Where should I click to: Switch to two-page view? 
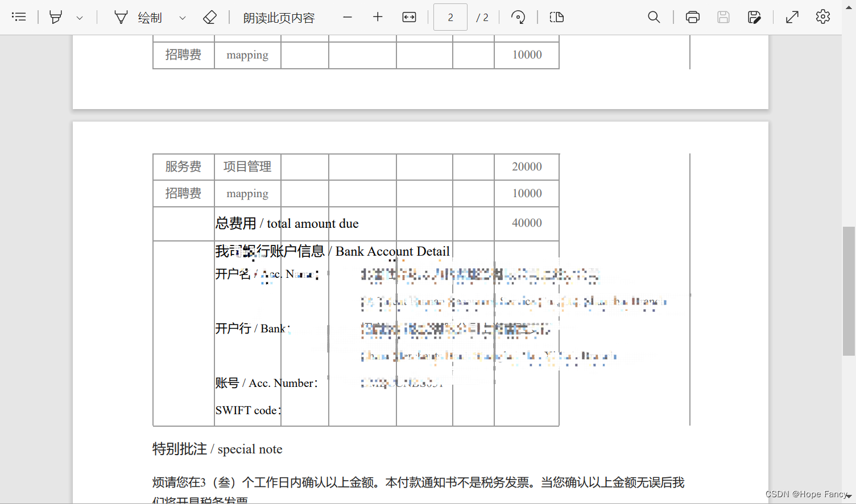tap(557, 17)
